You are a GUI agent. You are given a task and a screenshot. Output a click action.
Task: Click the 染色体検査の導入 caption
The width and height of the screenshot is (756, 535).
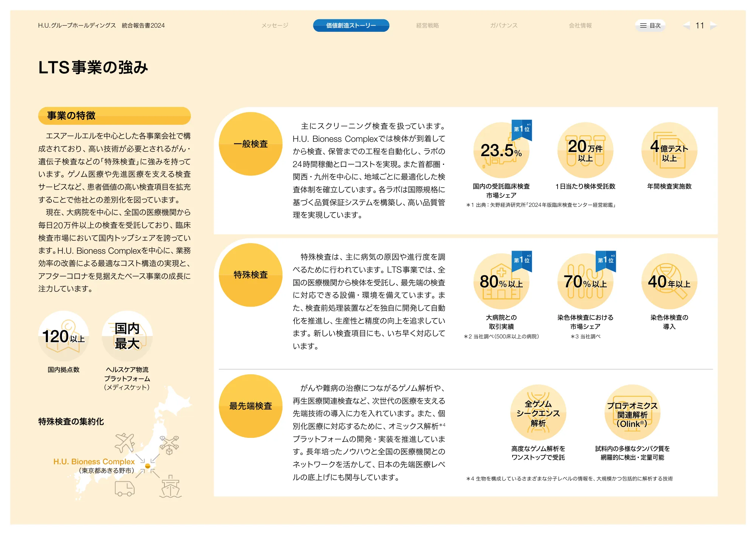[x=669, y=322]
